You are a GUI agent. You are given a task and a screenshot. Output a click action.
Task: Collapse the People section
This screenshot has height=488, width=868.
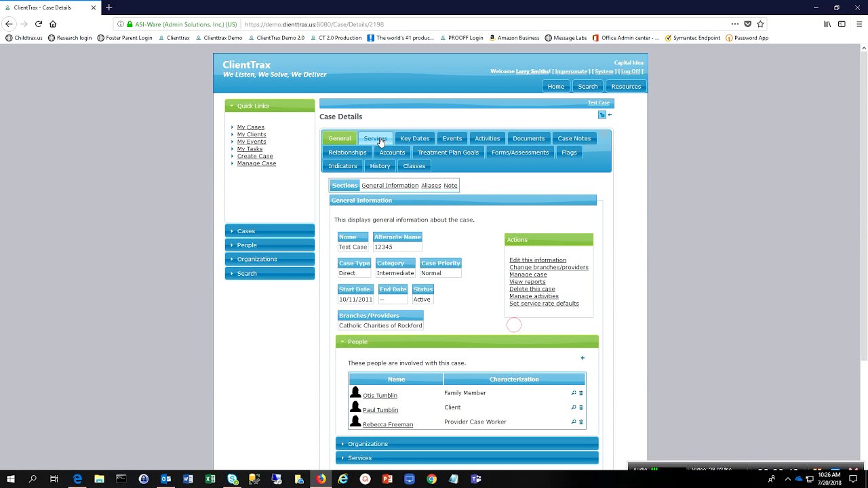click(x=467, y=342)
